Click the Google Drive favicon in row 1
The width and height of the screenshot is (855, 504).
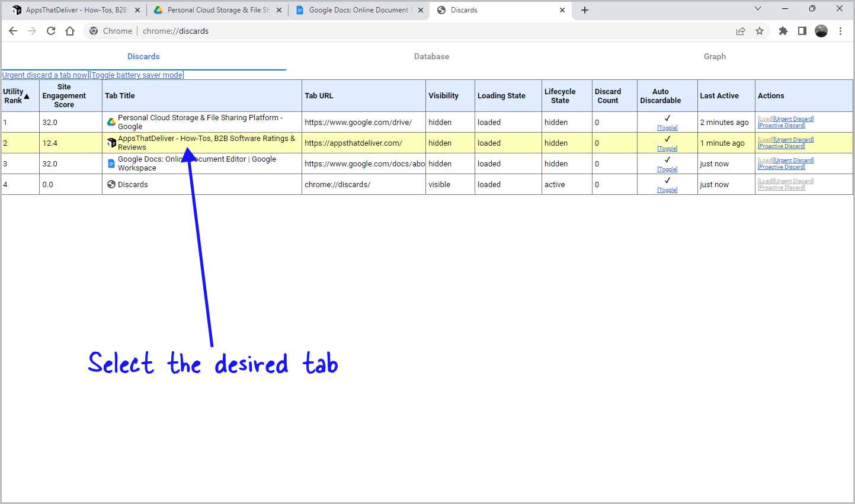[x=111, y=121]
